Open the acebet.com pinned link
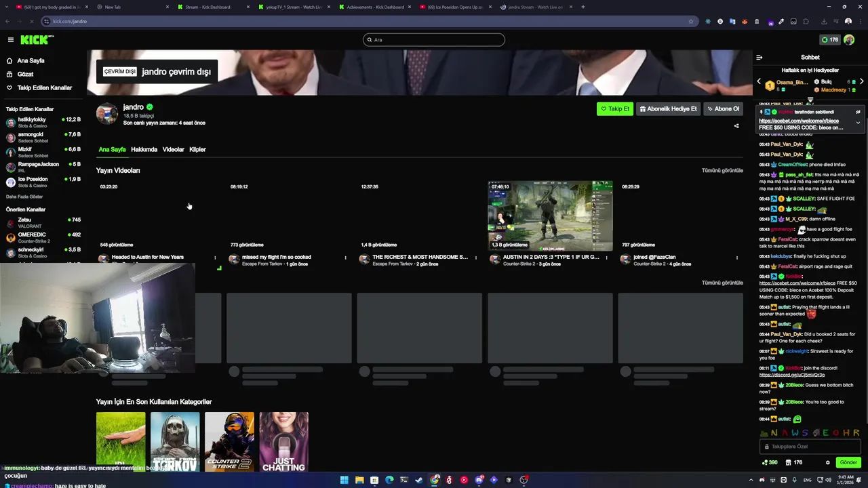 point(798,121)
